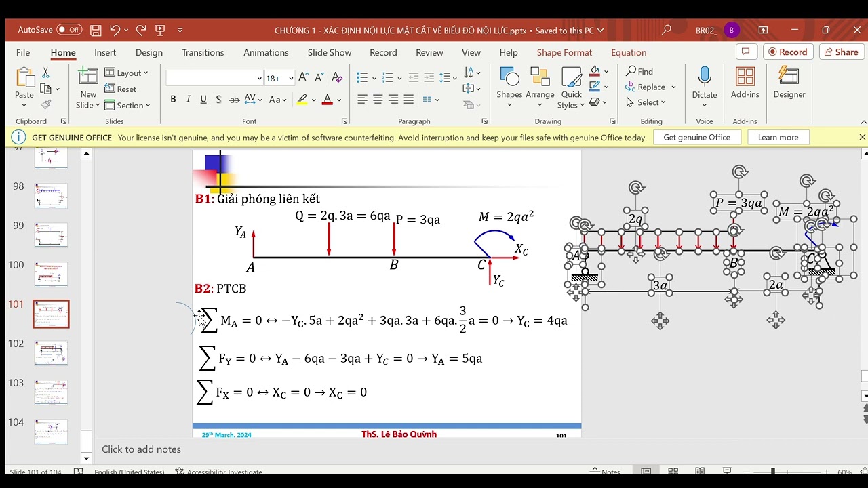Screen dimensions: 868x488
Task: Open the Arrange options
Action: click(x=540, y=87)
